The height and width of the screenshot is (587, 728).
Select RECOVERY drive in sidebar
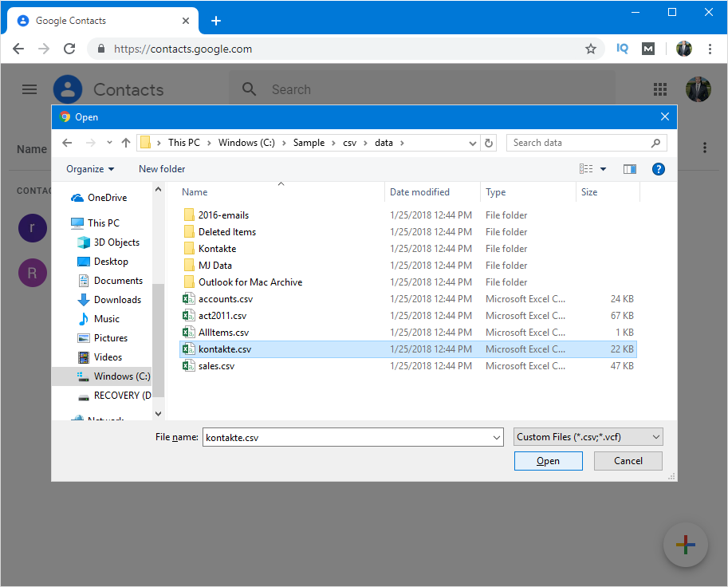click(115, 396)
